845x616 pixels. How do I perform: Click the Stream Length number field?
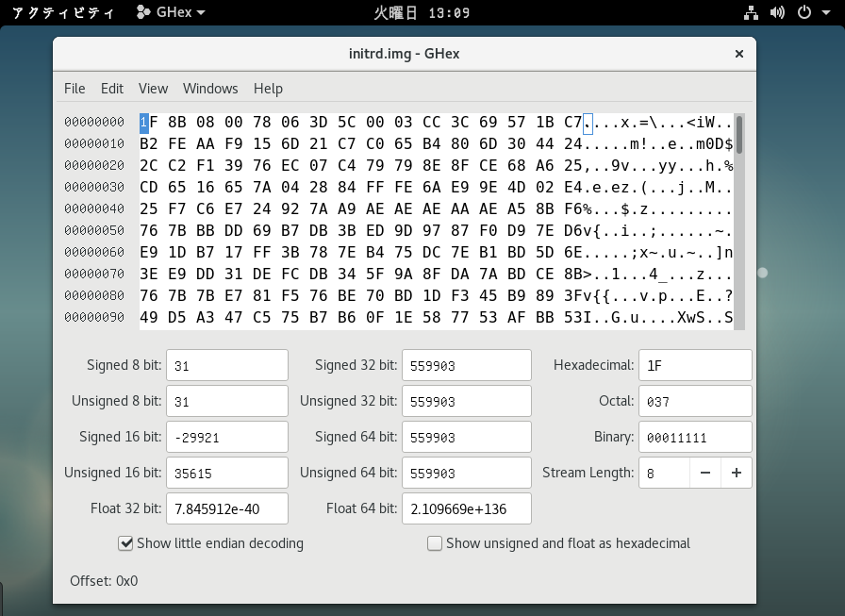click(664, 472)
